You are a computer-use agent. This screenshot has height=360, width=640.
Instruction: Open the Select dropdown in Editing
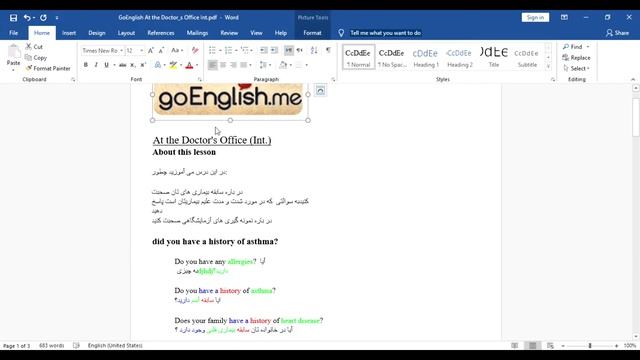pyautogui.click(x=576, y=68)
